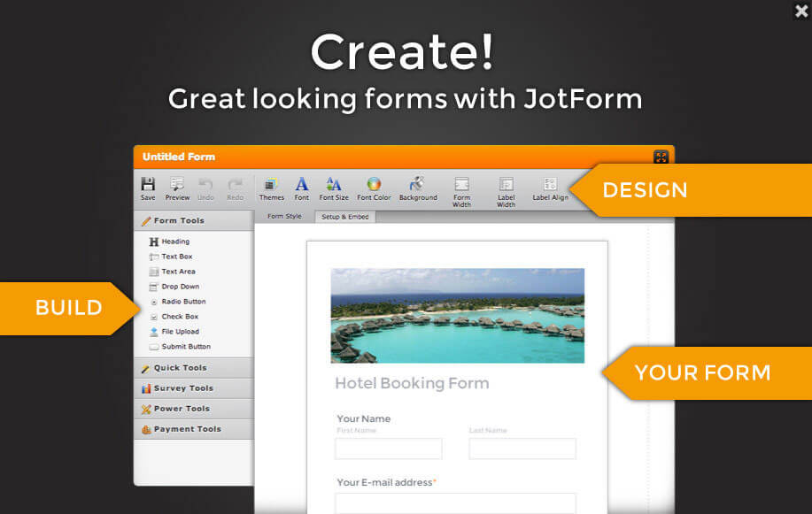Click the First Name input field
This screenshot has height=514, width=812.
[x=389, y=449]
